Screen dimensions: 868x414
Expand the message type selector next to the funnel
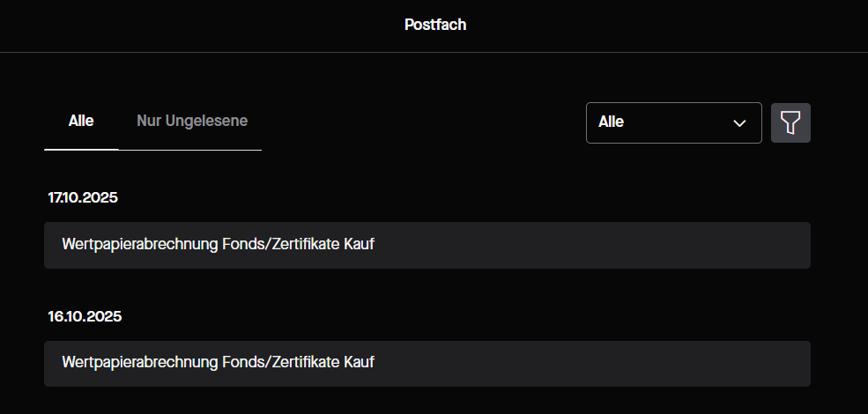[673, 122]
